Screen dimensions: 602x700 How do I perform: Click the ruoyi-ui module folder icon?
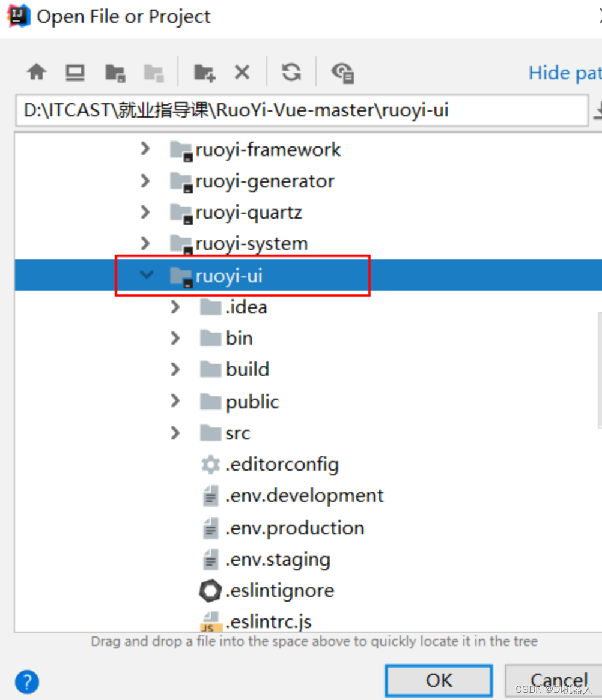(x=181, y=276)
